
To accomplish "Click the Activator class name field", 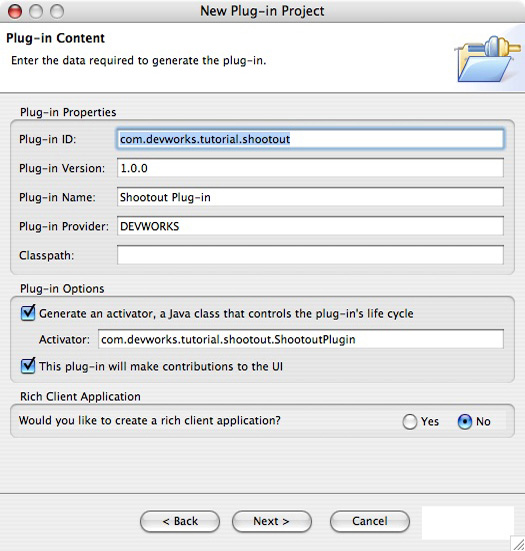I will point(301,339).
